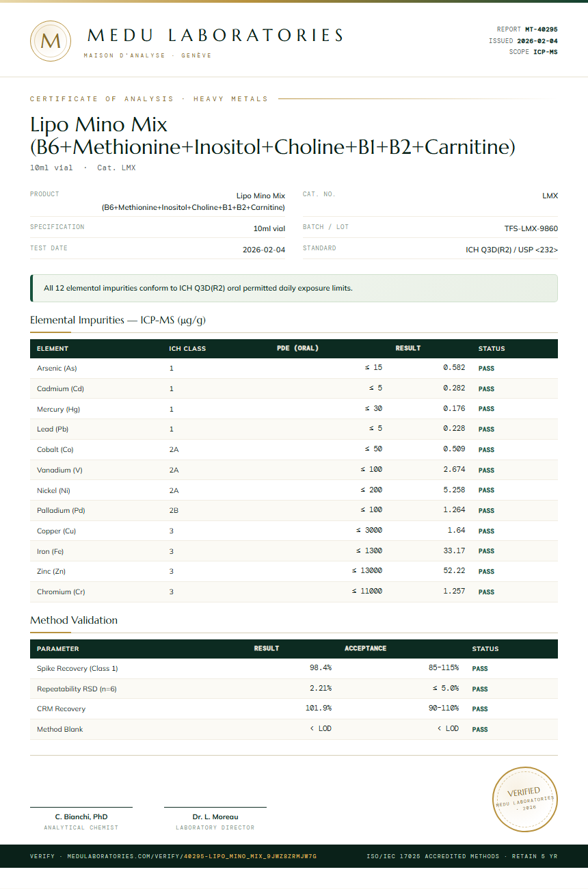Image resolution: width=588 pixels, height=889 pixels.
Task: Select the Nickel (Ni) row label
Action: tap(54, 490)
